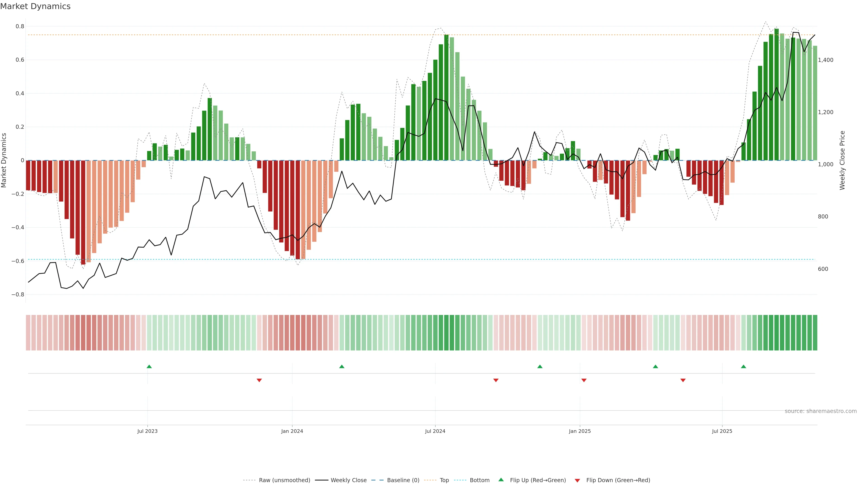This screenshot has height=488, width=868.
Task: Click the Jul 2024 x-axis label
Action: [x=435, y=431]
